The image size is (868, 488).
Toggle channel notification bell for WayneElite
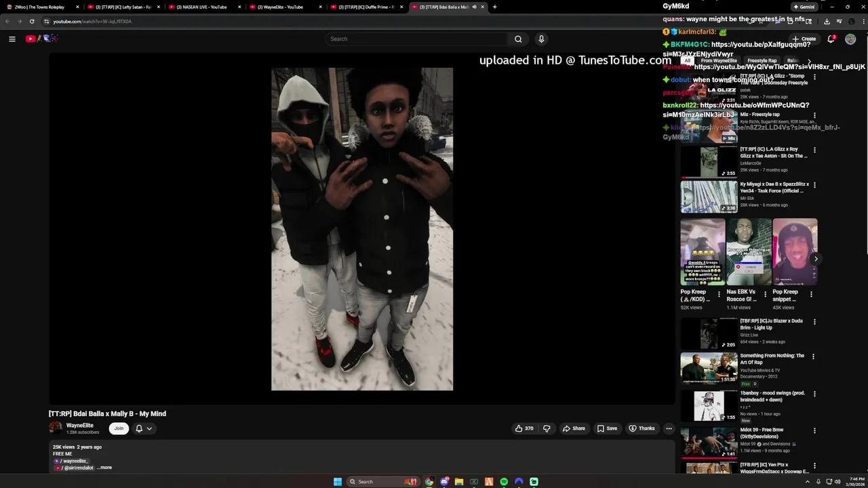tap(143, 428)
